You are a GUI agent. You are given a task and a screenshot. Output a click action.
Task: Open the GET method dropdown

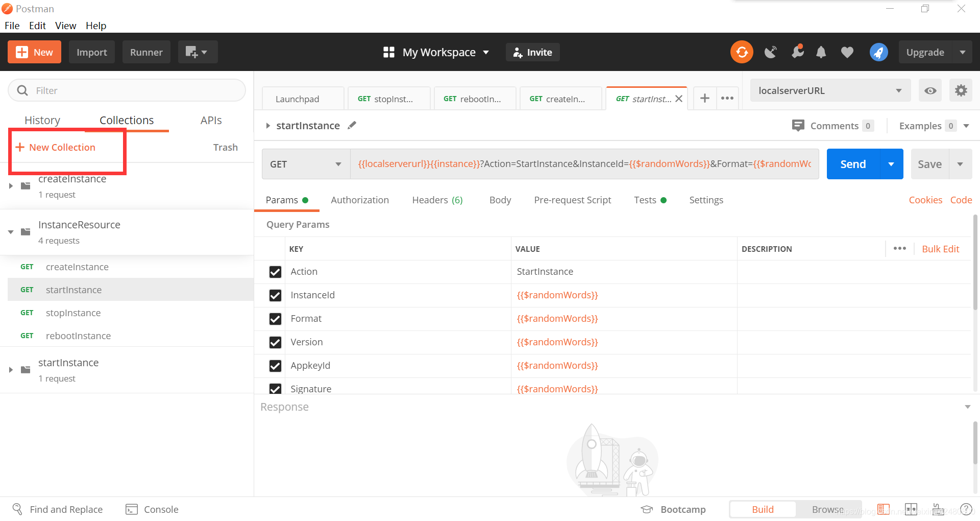tap(306, 164)
